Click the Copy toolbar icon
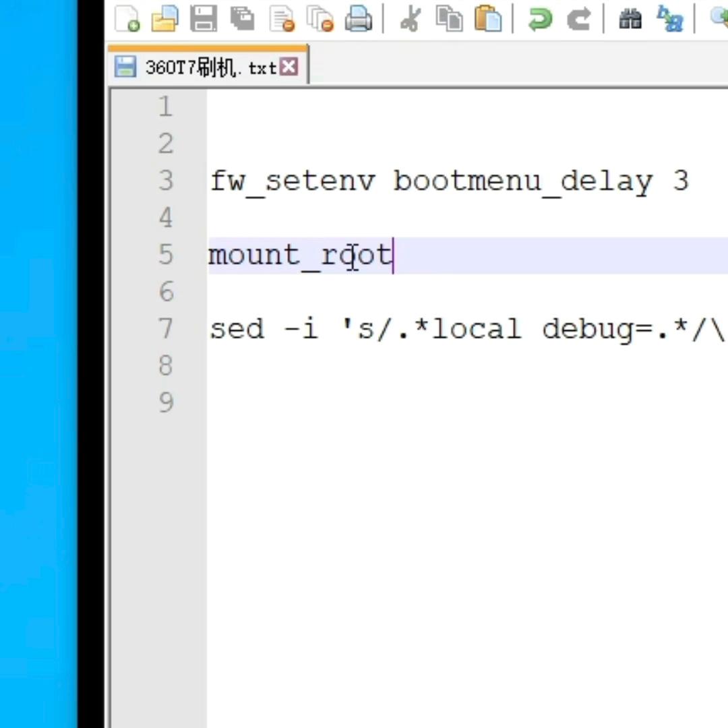Image resolution: width=728 pixels, height=728 pixels. [x=449, y=19]
